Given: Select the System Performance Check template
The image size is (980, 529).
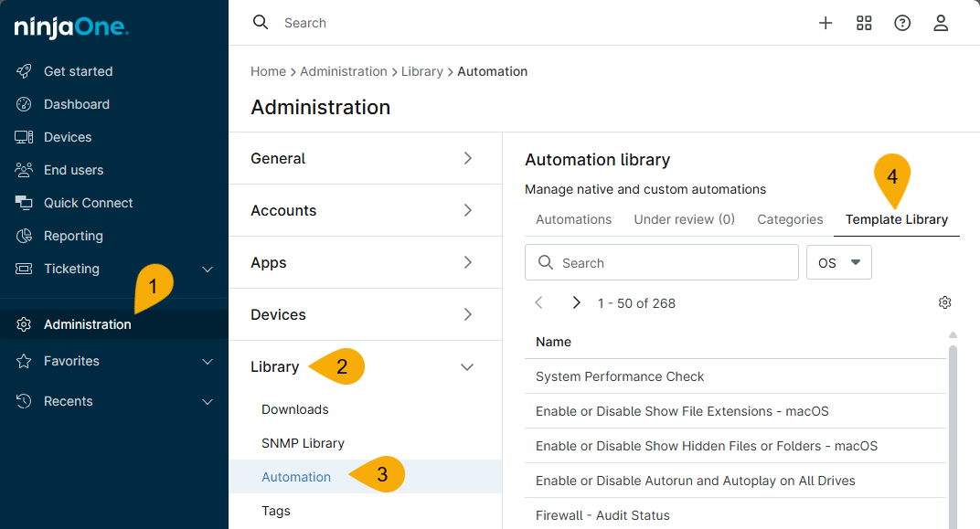Looking at the screenshot, I should [x=620, y=376].
